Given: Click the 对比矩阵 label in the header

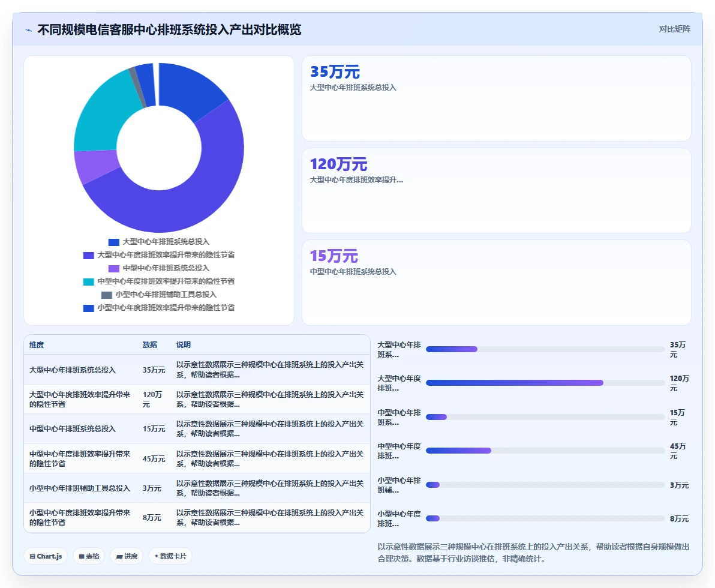Looking at the screenshot, I should tap(674, 29).
